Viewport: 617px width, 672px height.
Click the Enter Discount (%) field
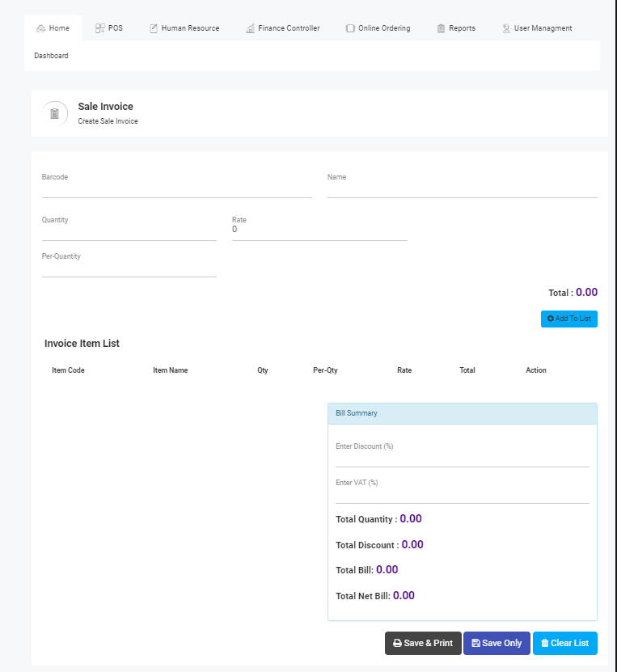462,459
